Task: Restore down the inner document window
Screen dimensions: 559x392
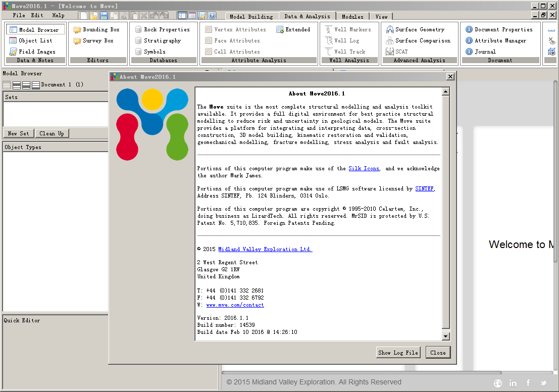Action: click(543, 15)
